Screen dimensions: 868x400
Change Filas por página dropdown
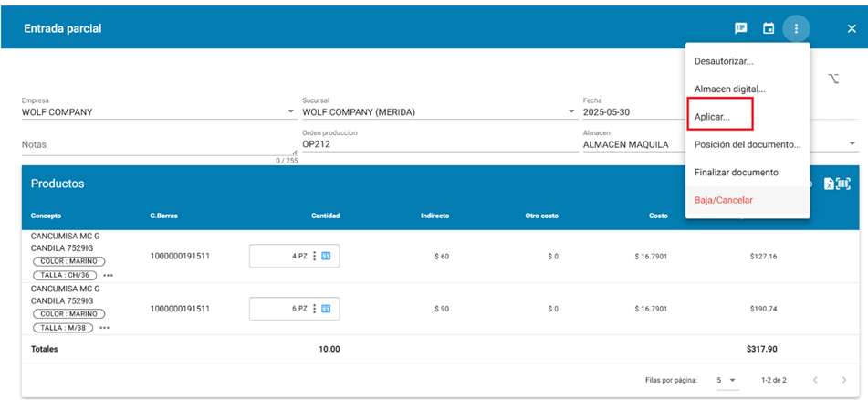coord(727,380)
